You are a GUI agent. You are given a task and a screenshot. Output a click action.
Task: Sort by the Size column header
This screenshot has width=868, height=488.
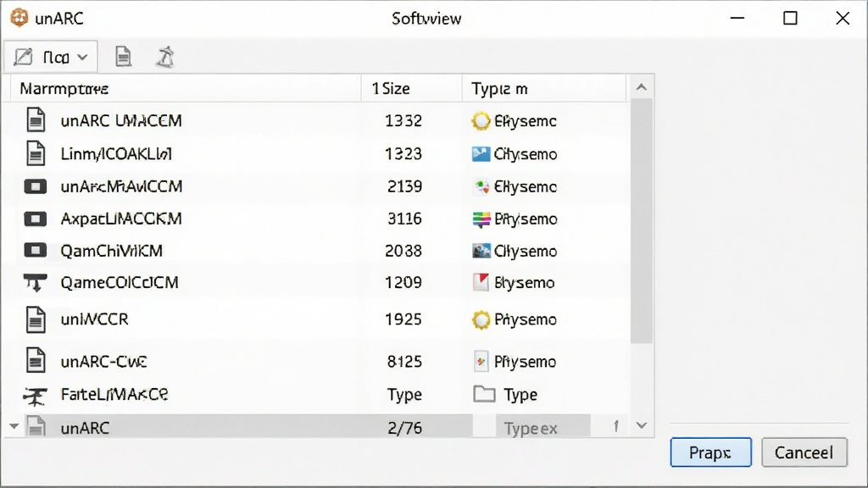[411, 88]
